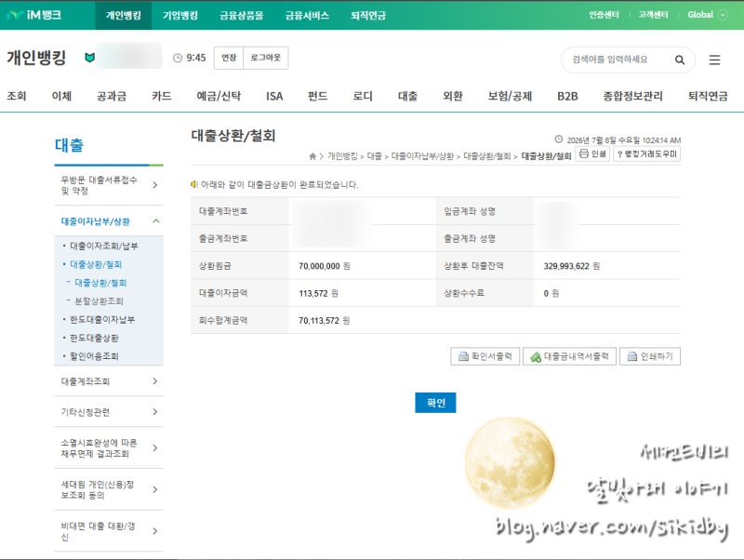Image resolution: width=744 pixels, height=560 pixels.
Task: Select 기업뱅킹 top tab
Action: 180,15
